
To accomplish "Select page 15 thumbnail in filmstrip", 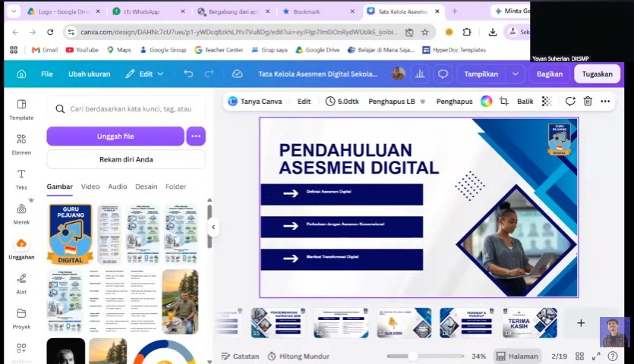I will click(278, 323).
